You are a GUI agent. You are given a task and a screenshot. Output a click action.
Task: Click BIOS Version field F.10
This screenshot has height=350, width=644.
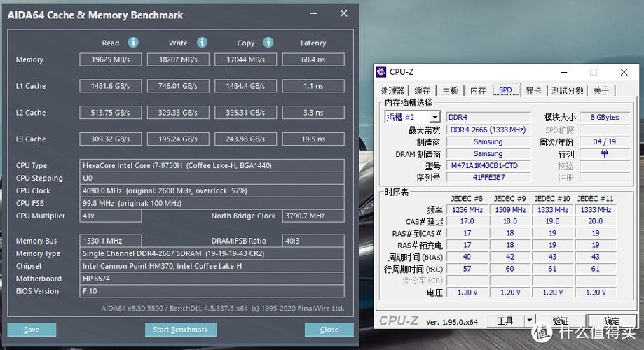(212, 291)
